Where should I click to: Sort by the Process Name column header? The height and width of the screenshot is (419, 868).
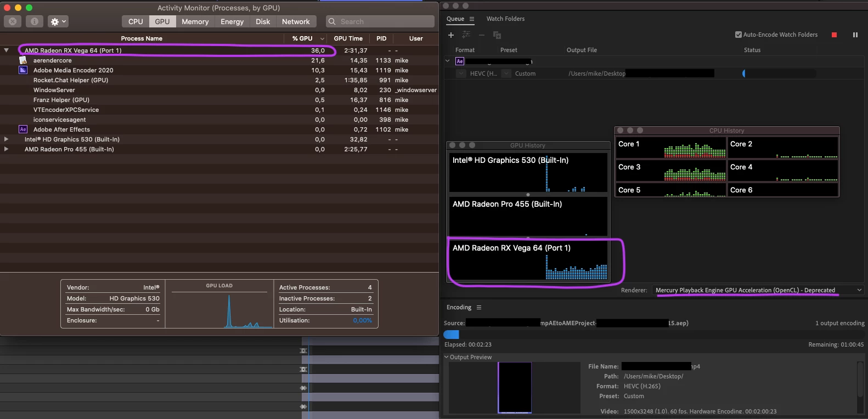pyautogui.click(x=142, y=38)
